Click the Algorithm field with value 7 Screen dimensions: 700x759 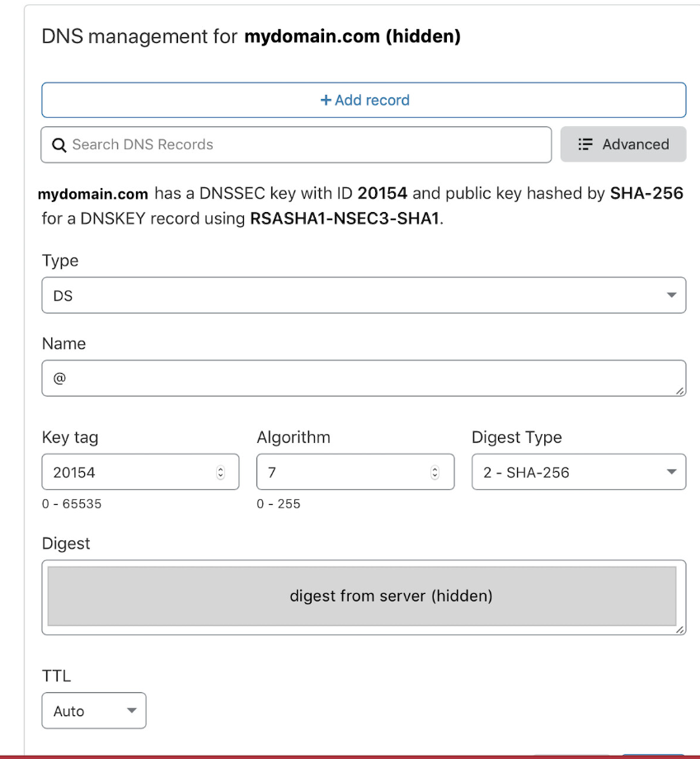click(x=342, y=473)
